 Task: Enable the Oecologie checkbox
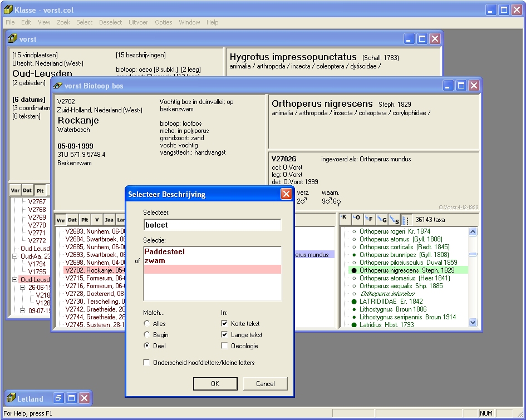[224, 346]
